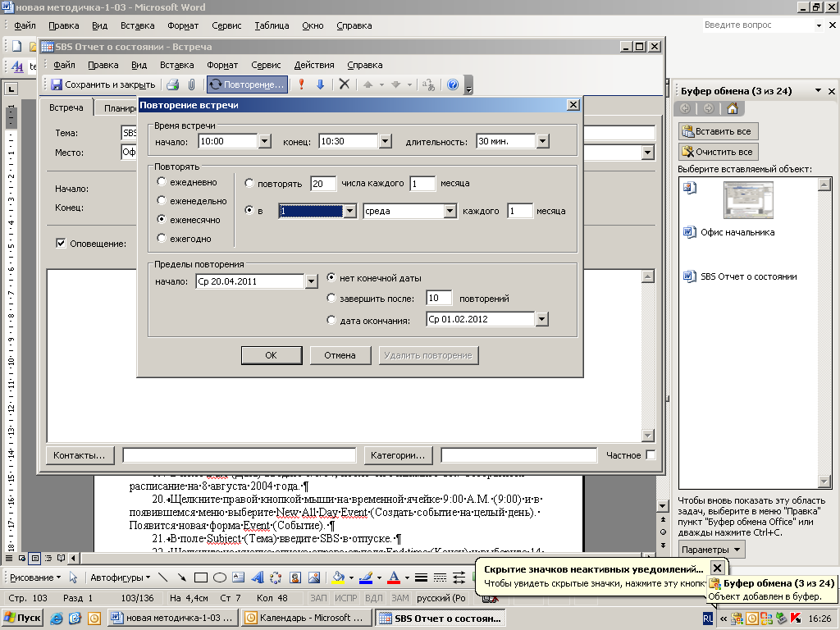
Task: Open the recurrence start date dropdown Ср 20.04.2011
Action: [x=311, y=282]
